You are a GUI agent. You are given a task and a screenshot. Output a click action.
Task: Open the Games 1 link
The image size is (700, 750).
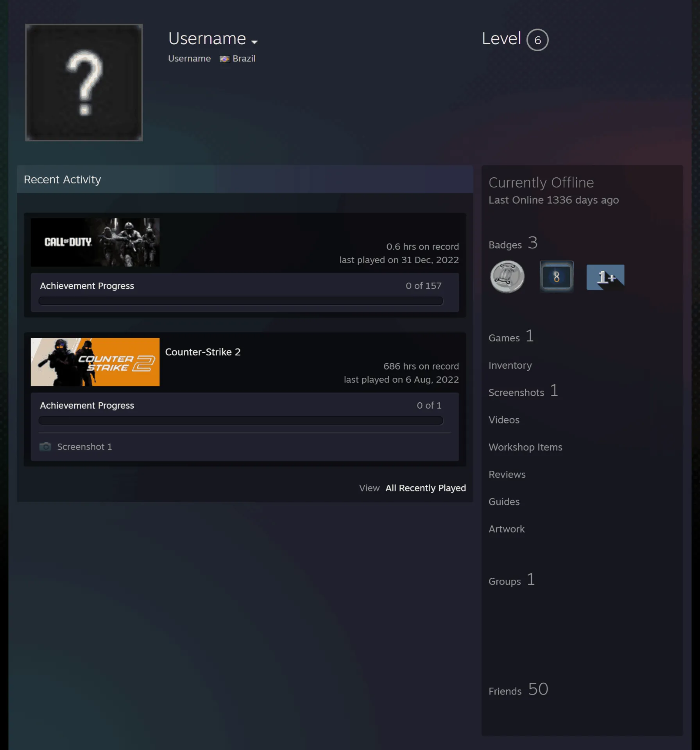pos(511,337)
